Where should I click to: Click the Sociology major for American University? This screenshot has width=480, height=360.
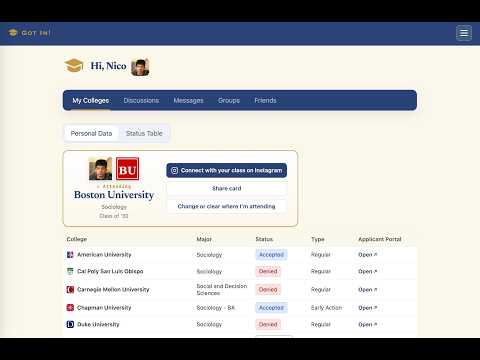pos(209,255)
